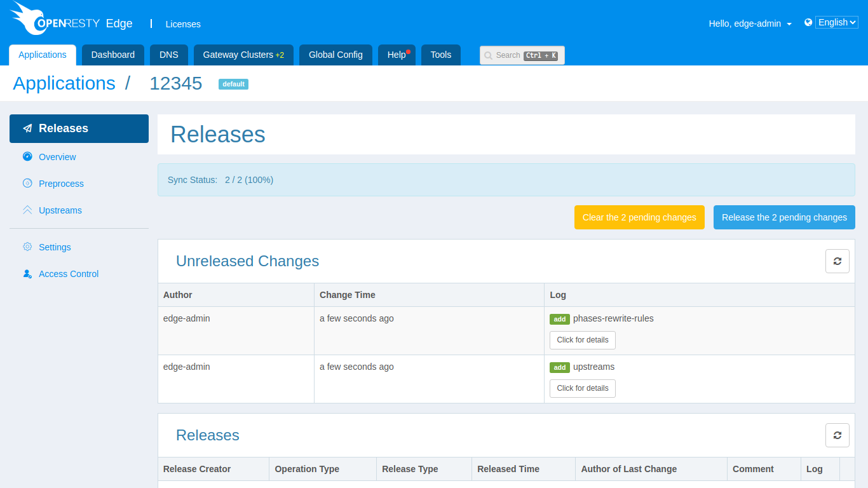The width and height of the screenshot is (868, 488).
Task: Open Overview in the sidebar
Action: pos(57,157)
